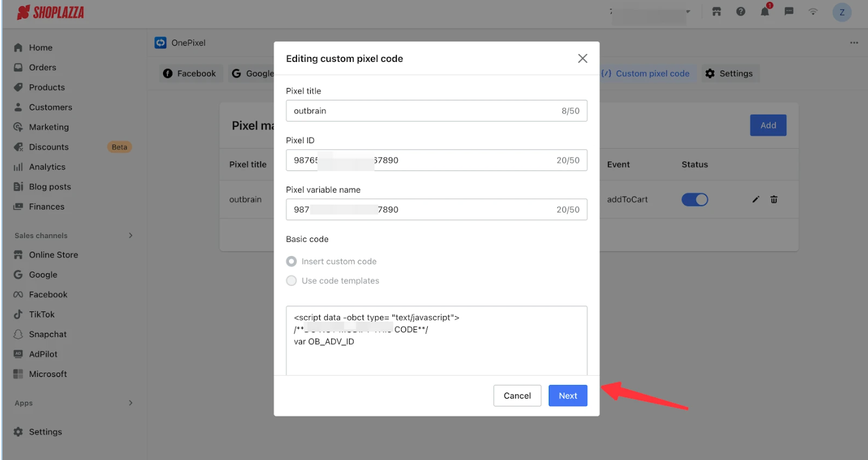868x460 pixels.
Task: Open the chat messages icon
Action: (x=789, y=12)
